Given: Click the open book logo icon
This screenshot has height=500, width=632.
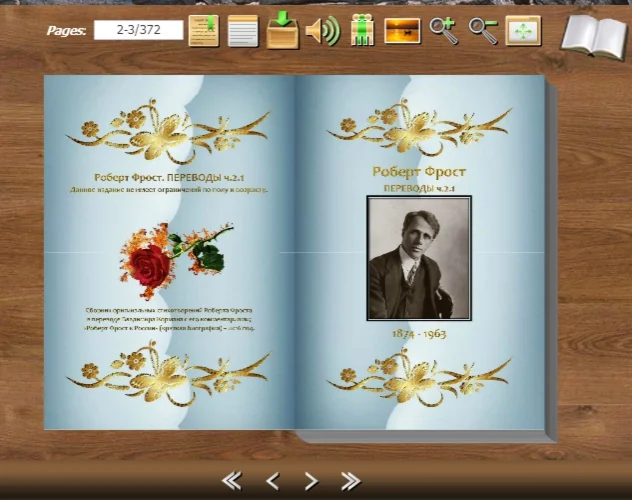Looking at the screenshot, I should (595, 37).
